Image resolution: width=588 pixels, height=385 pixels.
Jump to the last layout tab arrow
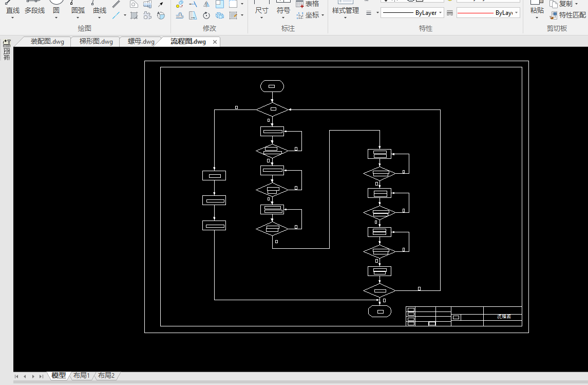41,376
